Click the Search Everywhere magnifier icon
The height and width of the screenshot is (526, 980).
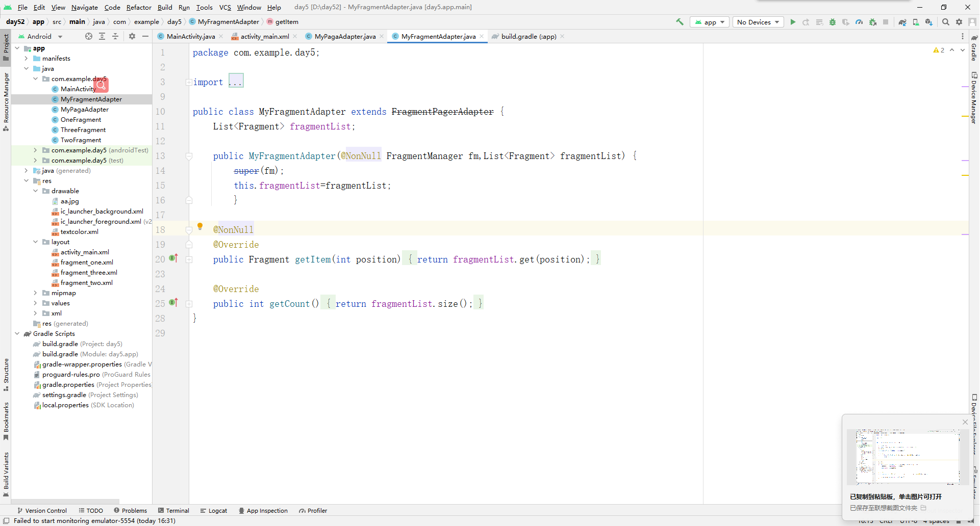(x=946, y=22)
